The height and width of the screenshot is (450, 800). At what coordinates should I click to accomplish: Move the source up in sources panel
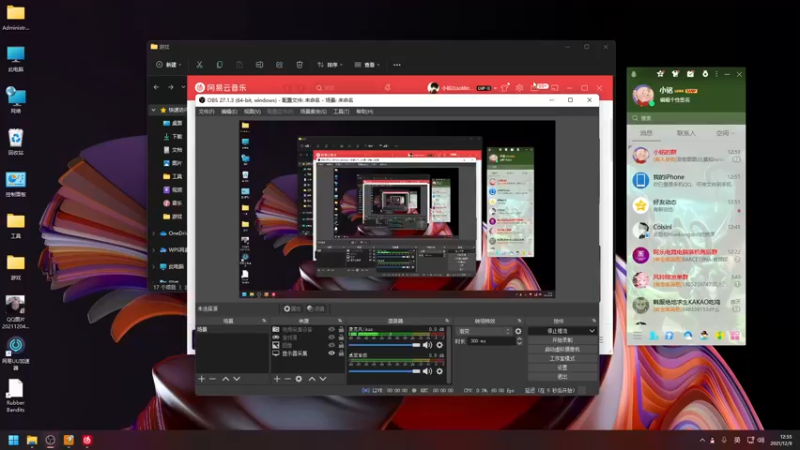pos(312,379)
